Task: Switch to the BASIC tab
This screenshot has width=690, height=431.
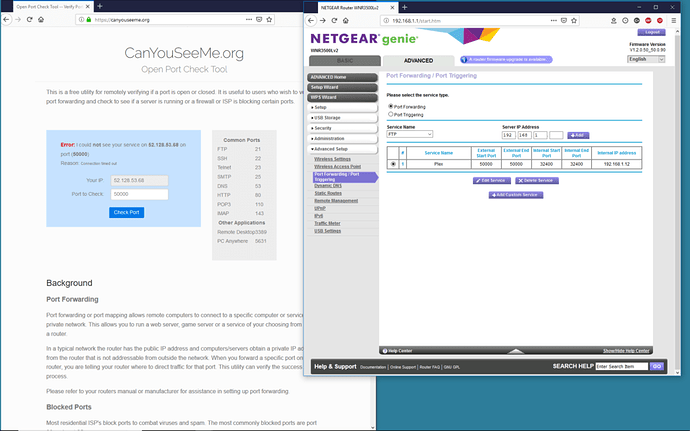Action: coord(345,60)
